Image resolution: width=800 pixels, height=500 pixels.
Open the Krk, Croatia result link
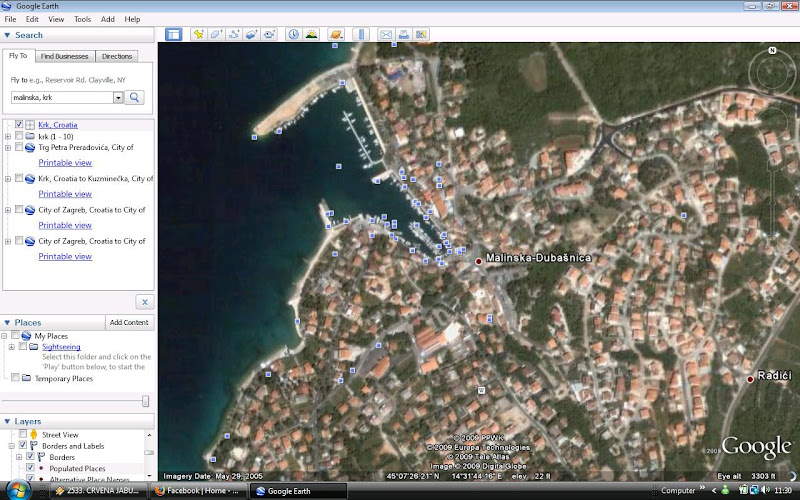click(58, 124)
